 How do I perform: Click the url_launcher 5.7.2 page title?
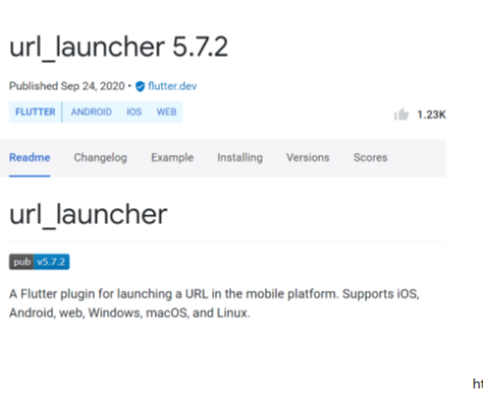(x=119, y=48)
